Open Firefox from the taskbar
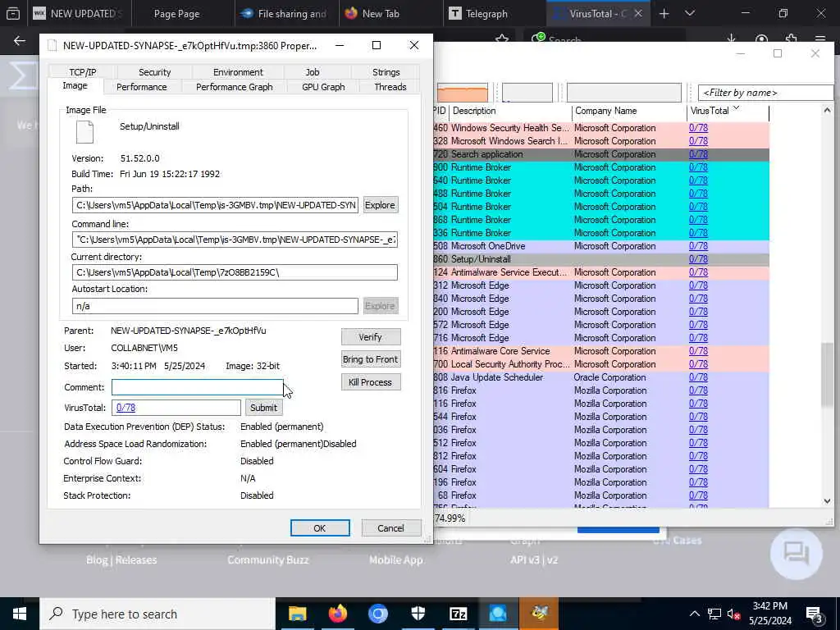This screenshot has height=630, width=840. coord(337,614)
